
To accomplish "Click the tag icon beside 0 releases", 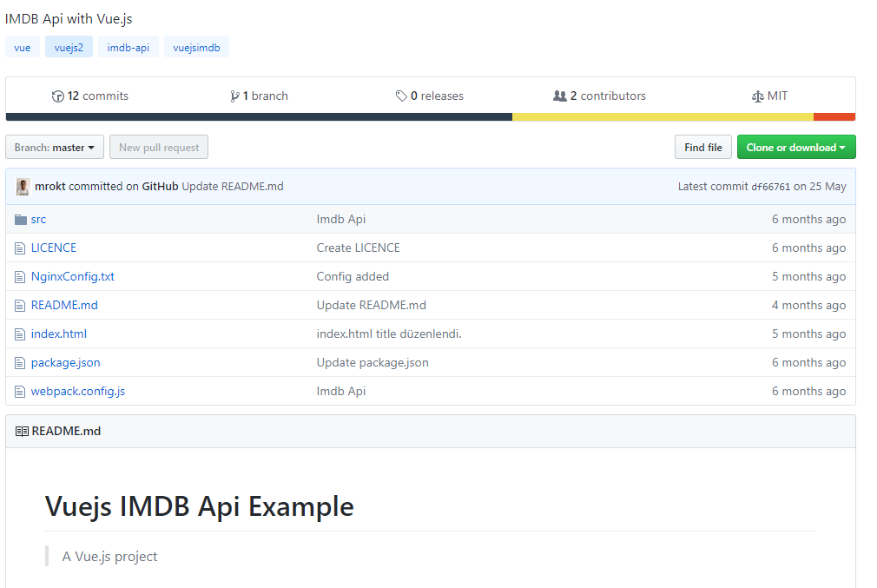I will click(401, 96).
